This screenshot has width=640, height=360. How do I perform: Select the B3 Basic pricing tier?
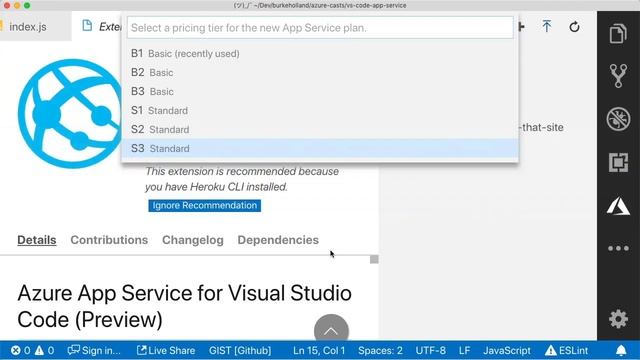[320, 91]
